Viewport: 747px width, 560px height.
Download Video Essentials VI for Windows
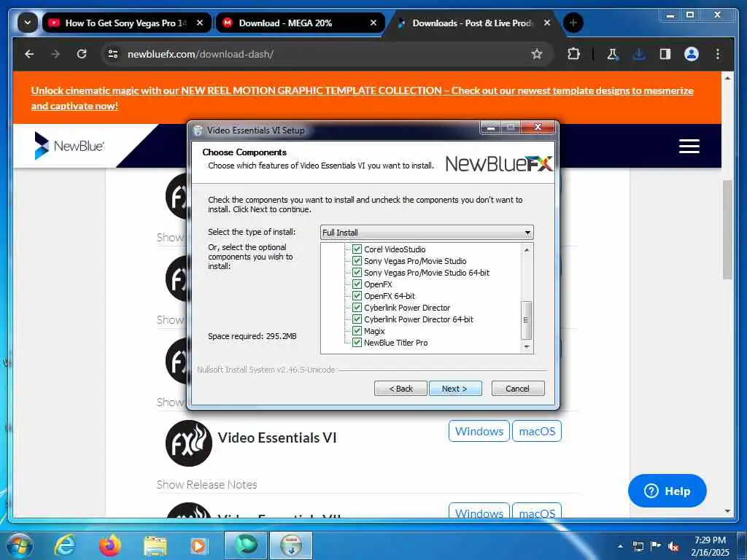click(479, 432)
